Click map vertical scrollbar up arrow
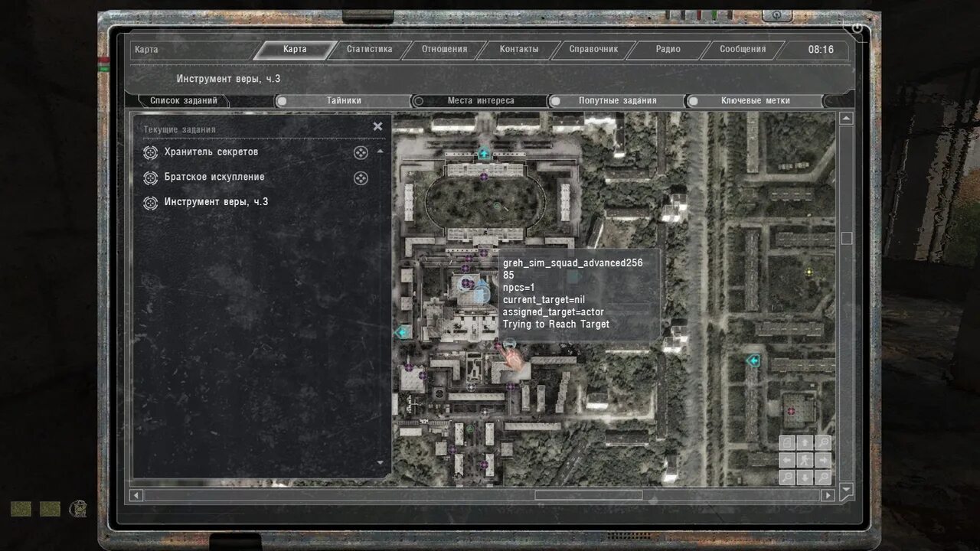The width and height of the screenshot is (980, 551). 846,119
